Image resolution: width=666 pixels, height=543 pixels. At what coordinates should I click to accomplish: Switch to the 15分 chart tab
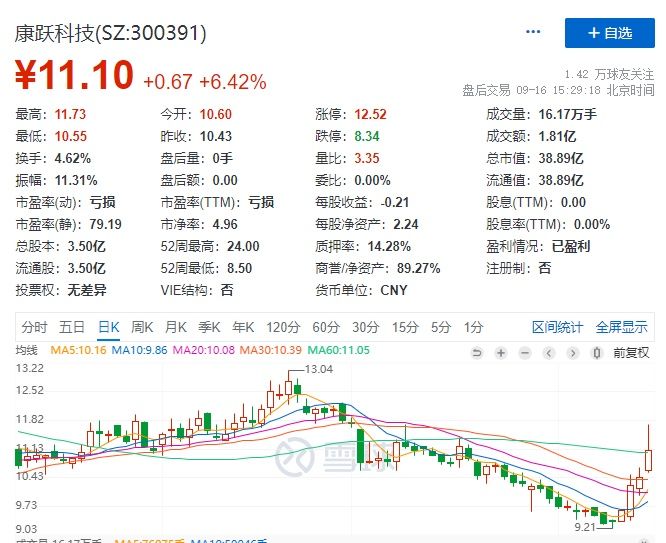pyautogui.click(x=405, y=327)
